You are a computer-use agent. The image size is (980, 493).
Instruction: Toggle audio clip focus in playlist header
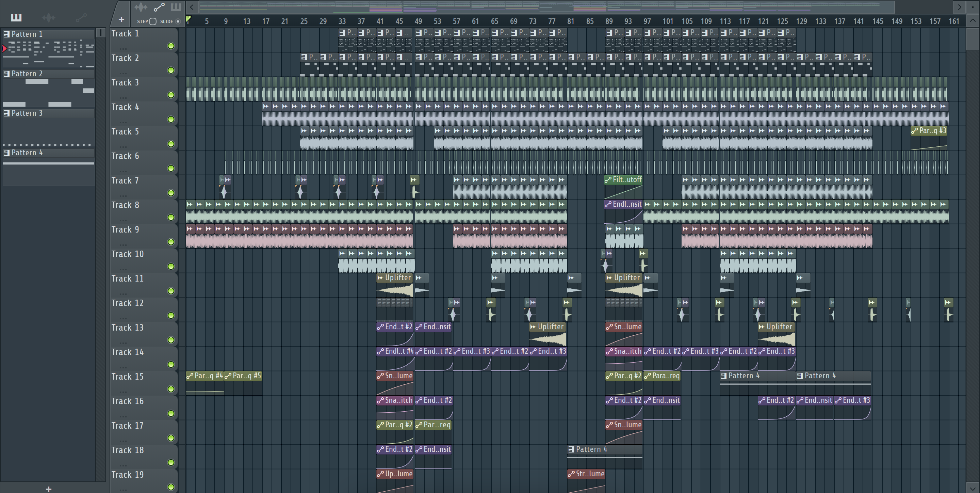pyautogui.click(x=141, y=7)
